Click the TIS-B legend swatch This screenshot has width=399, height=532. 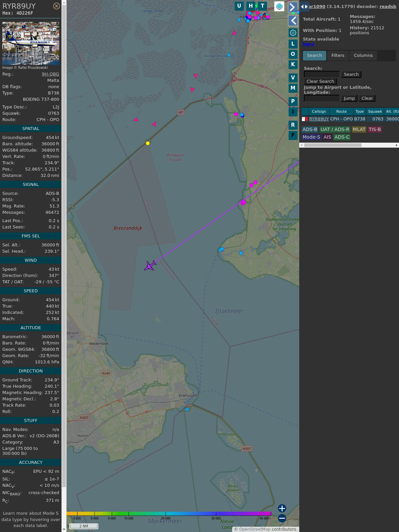(375, 130)
